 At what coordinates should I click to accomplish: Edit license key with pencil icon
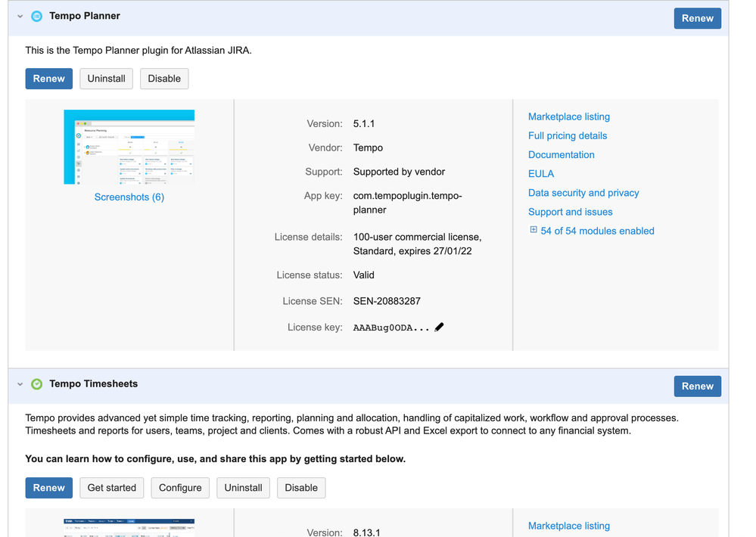click(439, 327)
